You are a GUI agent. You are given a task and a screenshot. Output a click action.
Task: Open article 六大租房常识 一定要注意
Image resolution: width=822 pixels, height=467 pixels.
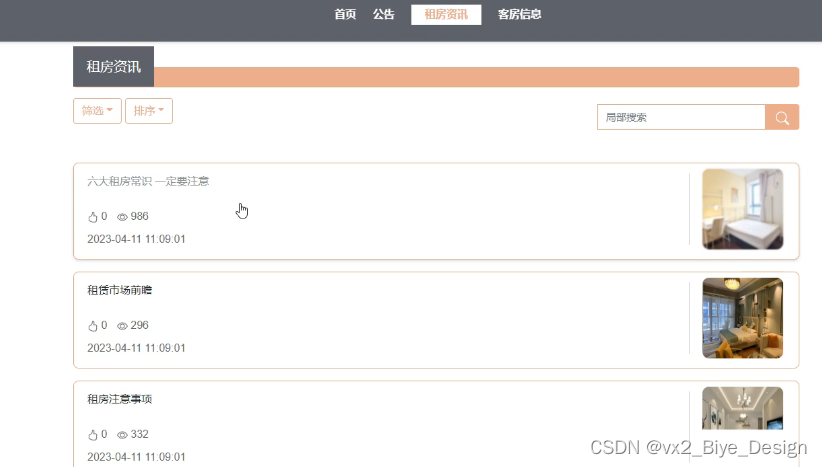pos(148,181)
